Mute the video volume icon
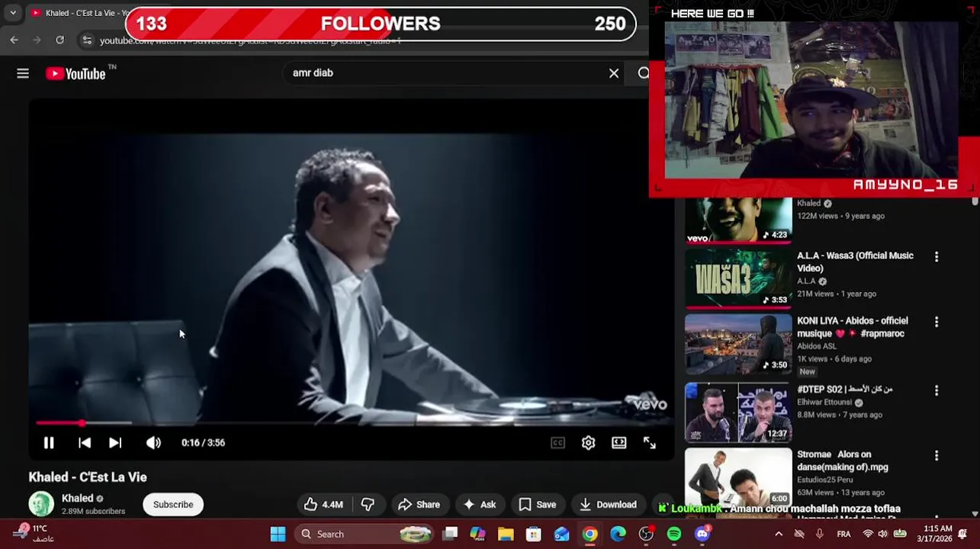The height and width of the screenshot is (549, 980). pyautogui.click(x=153, y=442)
